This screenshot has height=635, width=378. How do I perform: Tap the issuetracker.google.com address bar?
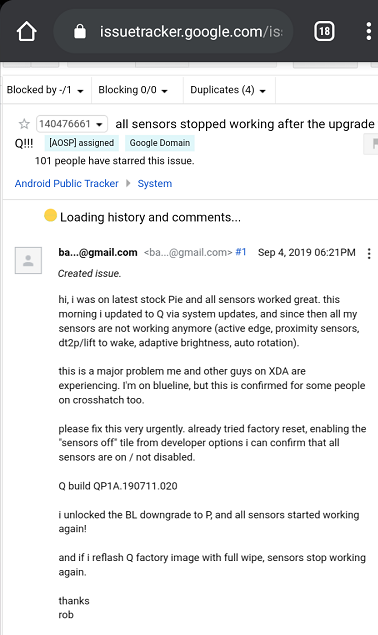click(173, 31)
